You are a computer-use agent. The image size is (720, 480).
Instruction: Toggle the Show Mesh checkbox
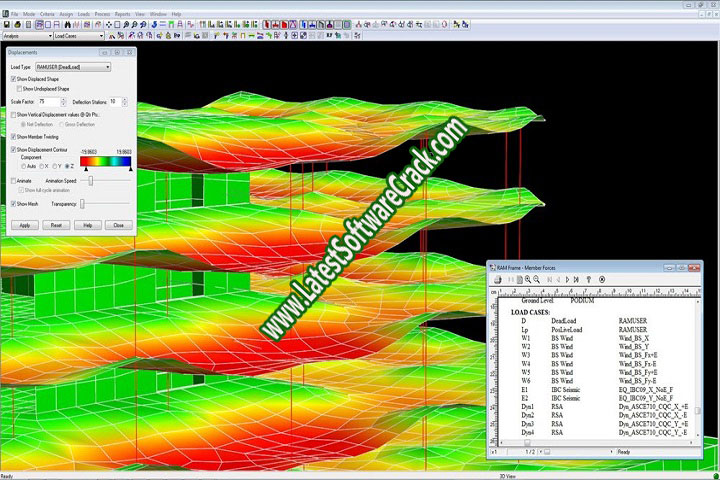pos(13,204)
